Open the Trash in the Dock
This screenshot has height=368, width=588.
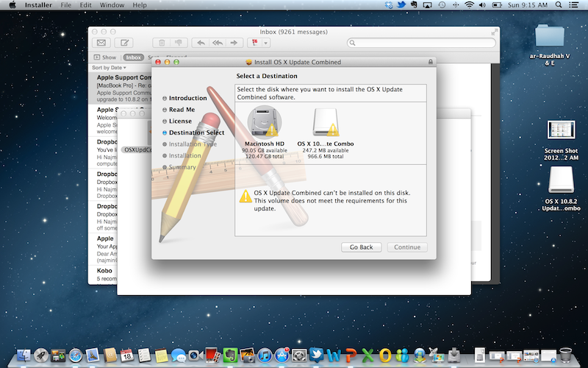(565, 355)
